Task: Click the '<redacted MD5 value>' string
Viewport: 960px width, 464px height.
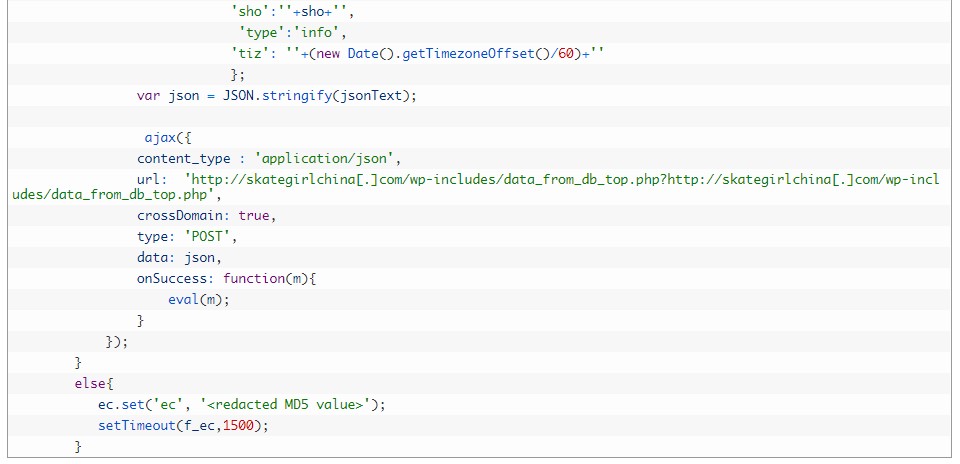Action: (x=290, y=404)
